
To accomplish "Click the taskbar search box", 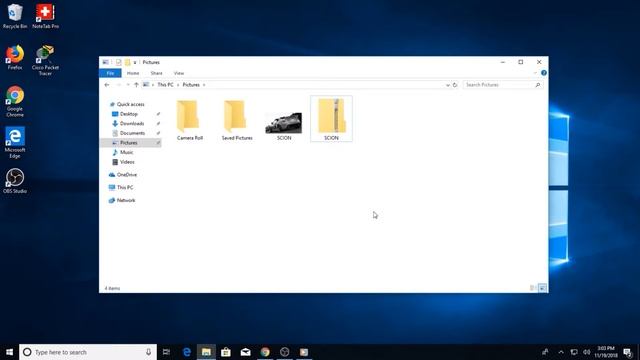I will (88, 352).
